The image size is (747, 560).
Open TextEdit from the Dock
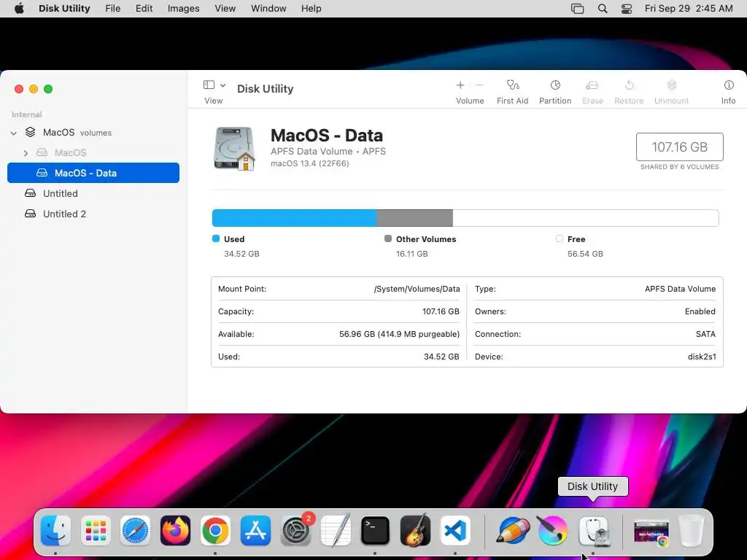336,531
